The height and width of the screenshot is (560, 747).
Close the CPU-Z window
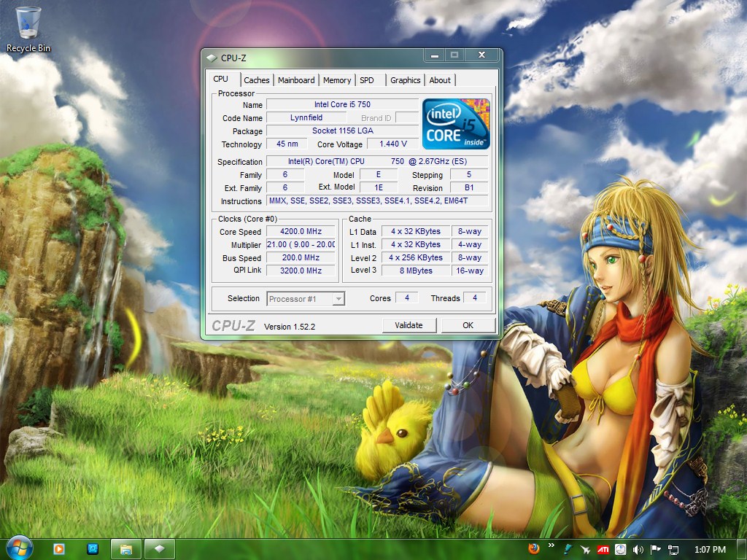pyautogui.click(x=481, y=55)
